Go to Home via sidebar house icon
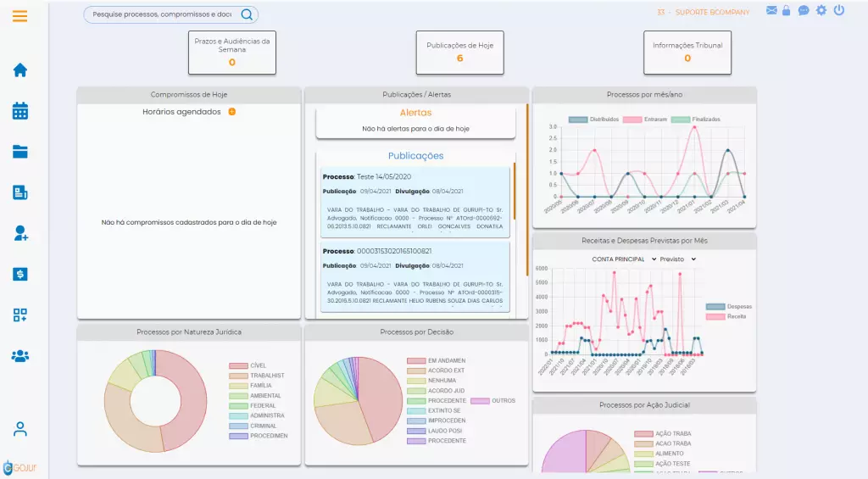The width and height of the screenshot is (868, 479). 20,70
